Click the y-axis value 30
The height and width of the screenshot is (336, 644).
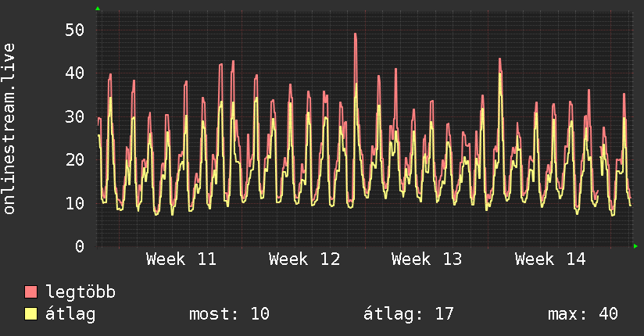[x=75, y=116]
